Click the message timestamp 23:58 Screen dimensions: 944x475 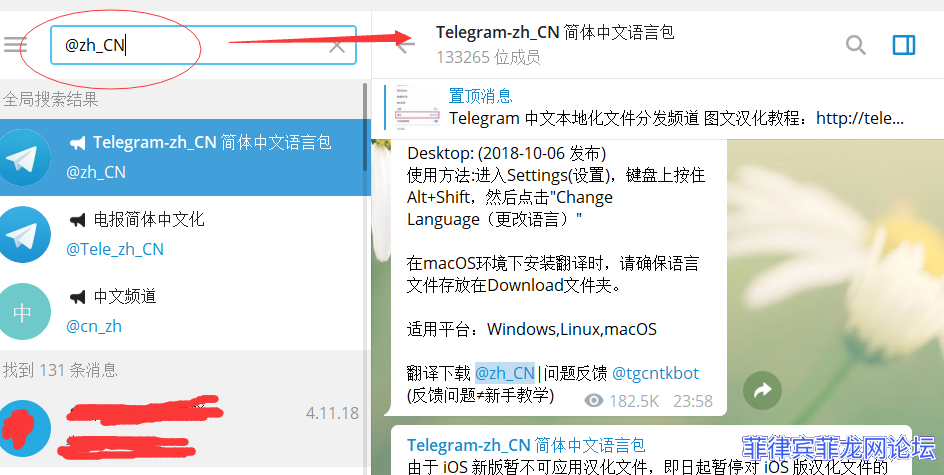[x=693, y=401]
